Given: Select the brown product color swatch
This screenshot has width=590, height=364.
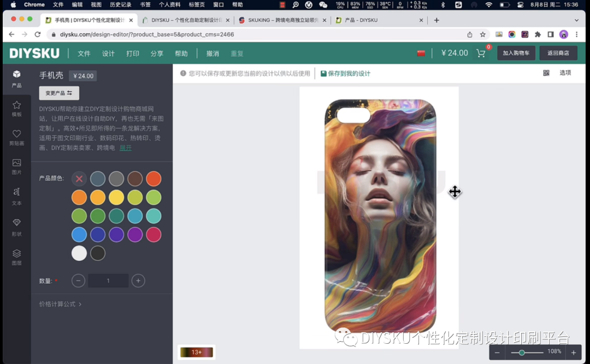Looking at the screenshot, I should click(x=135, y=178).
